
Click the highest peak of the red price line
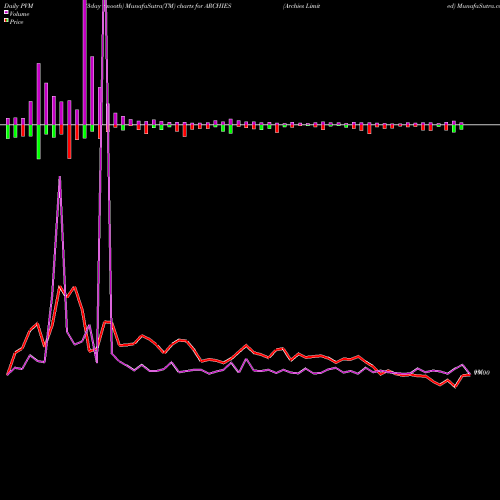(60, 286)
